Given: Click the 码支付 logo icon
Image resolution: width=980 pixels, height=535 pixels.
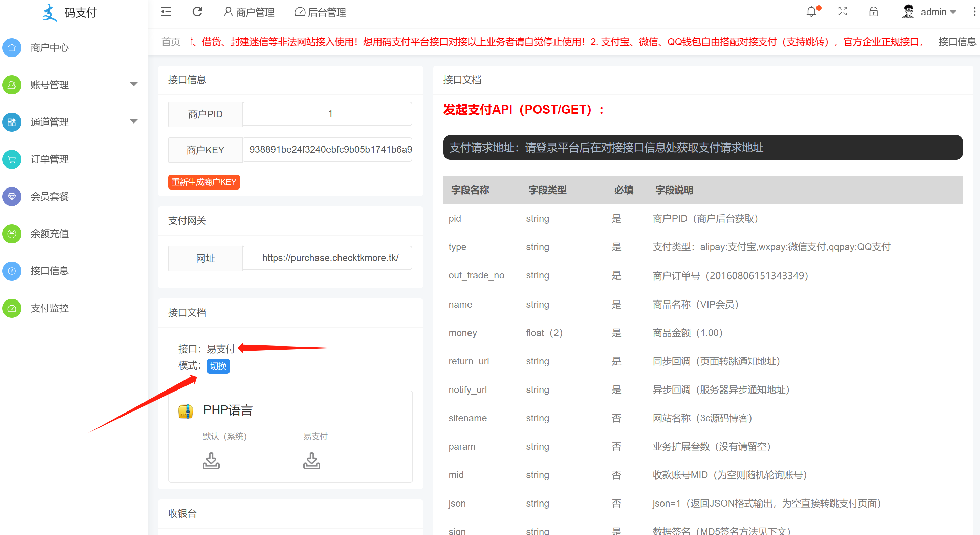Looking at the screenshot, I should (49, 13).
